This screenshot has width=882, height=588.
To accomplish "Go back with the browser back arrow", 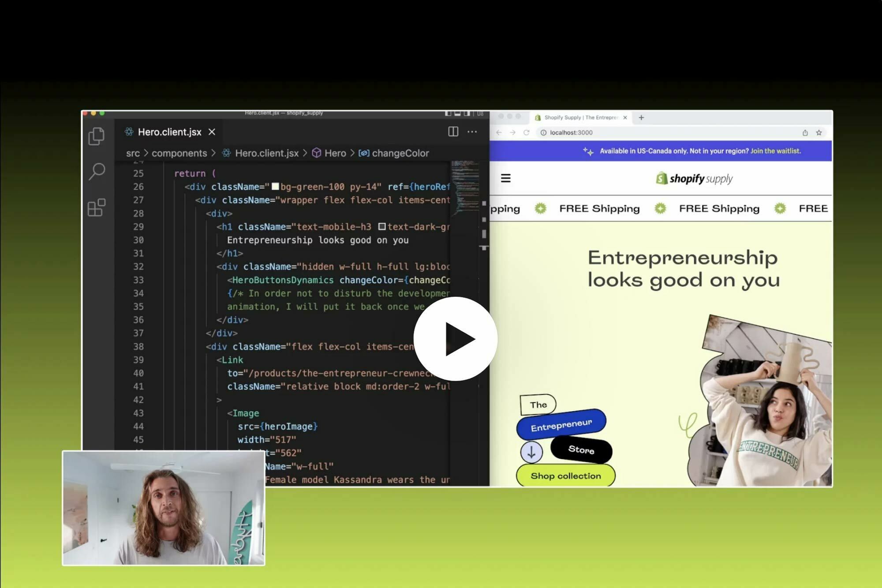I will click(499, 132).
